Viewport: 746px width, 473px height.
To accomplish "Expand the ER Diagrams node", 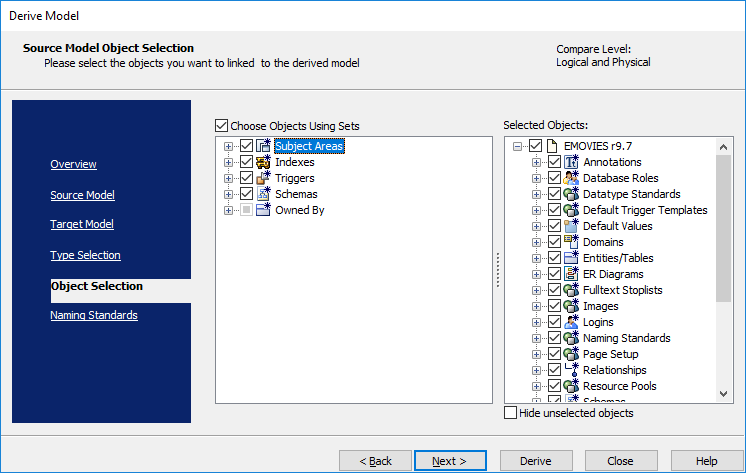I will [x=536, y=275].
